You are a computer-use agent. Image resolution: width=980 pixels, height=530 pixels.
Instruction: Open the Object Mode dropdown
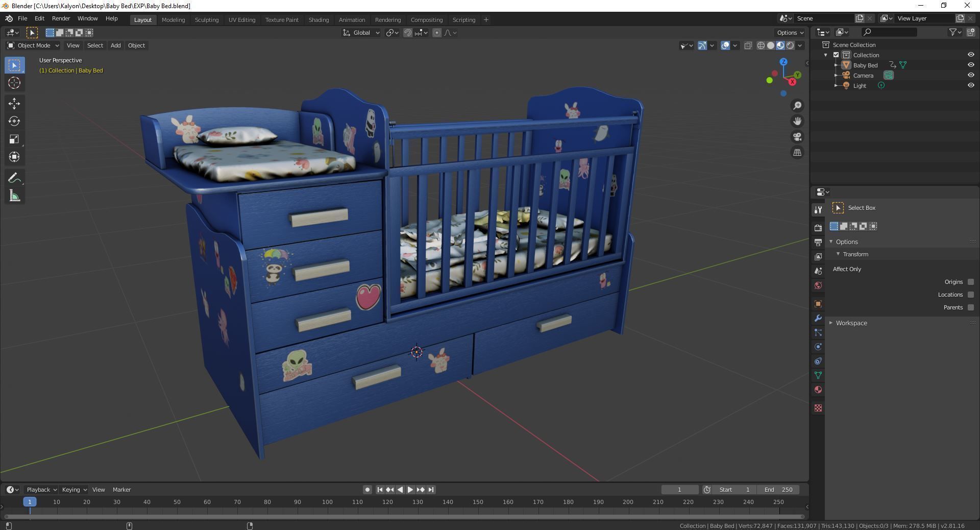click(33, 45)
